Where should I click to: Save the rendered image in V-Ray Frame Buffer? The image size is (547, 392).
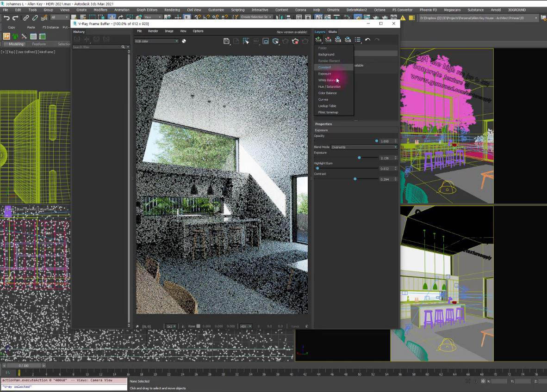pyautogui.click(x=226, y=41)
